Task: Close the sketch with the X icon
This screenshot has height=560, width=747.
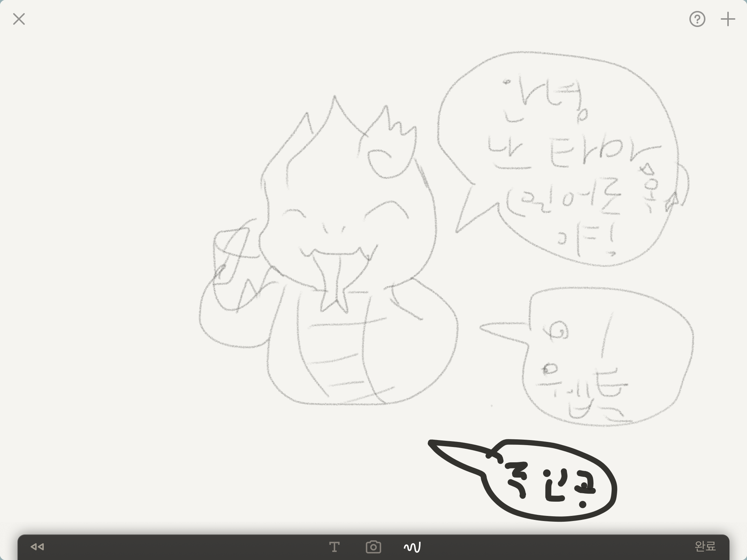Action: click(19, 19)
